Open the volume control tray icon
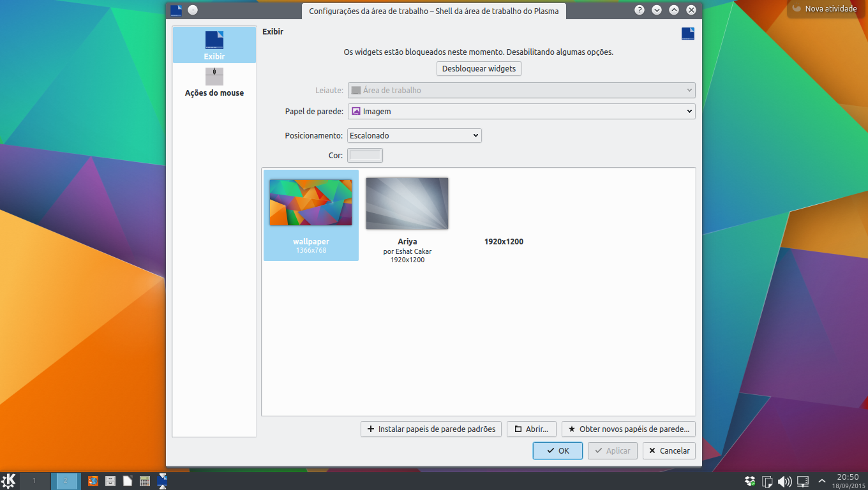 click(x=785, y=480)
